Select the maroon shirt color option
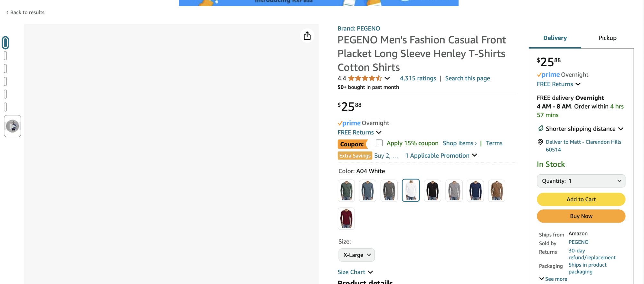This screenshot has width=644, height=284. (x=346, y=219)
